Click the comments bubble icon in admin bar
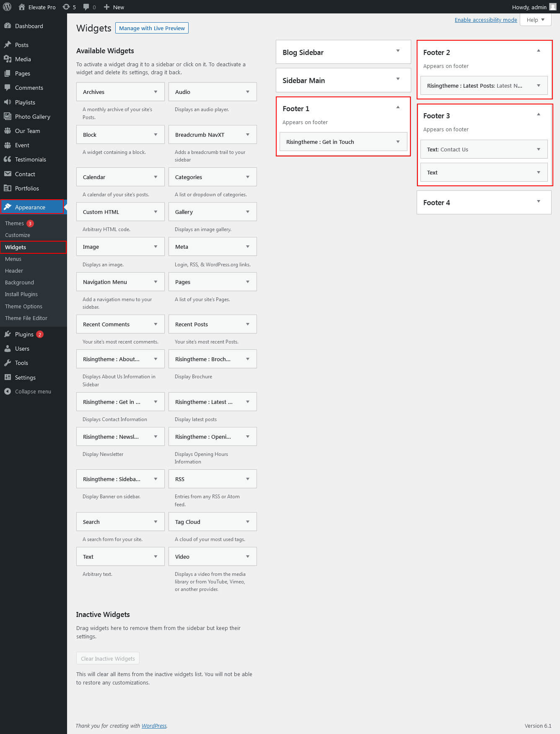 pos(86,7)
